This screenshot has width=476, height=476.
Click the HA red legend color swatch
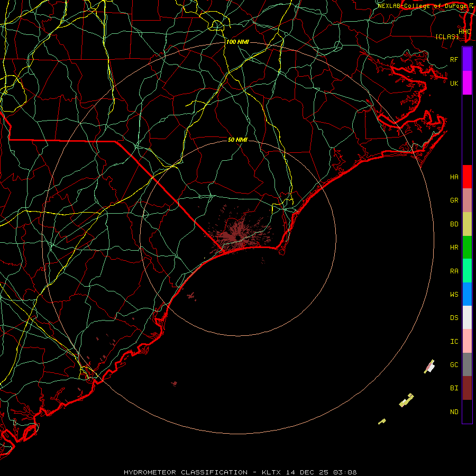(x=467, y=177)
